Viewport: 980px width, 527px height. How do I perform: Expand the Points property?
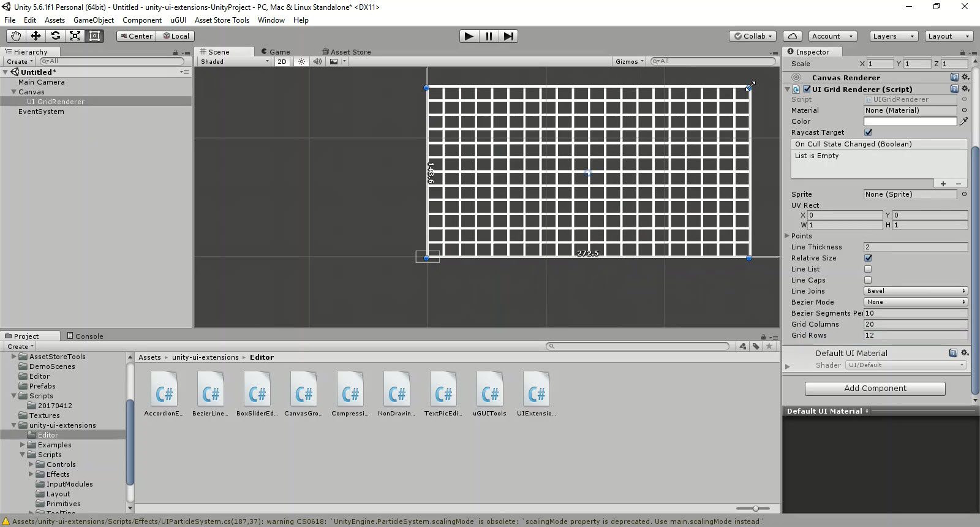click(788, 236)
